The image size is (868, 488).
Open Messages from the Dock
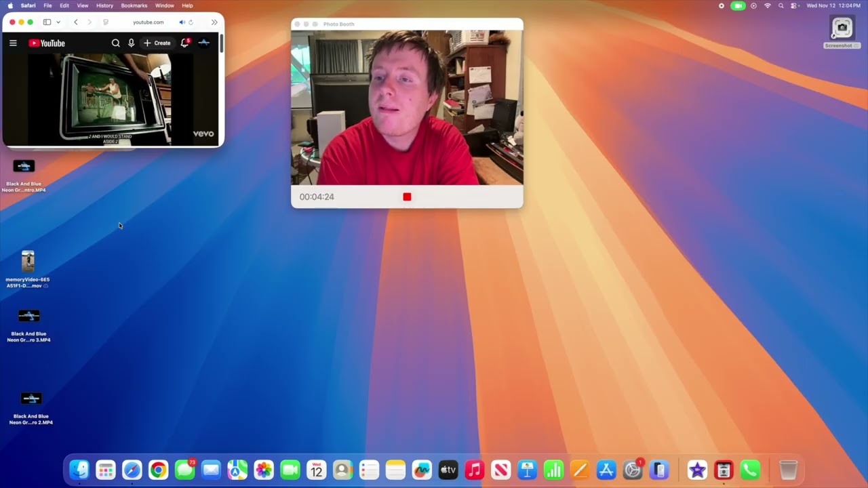pyautogui.click(x=184, y=470)
